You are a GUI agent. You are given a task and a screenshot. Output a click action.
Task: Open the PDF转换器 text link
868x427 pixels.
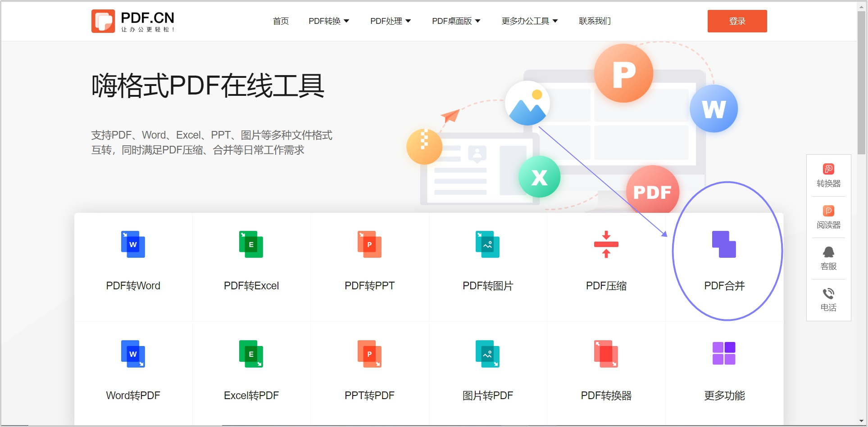pyautogui.click(x=606, y=396)
